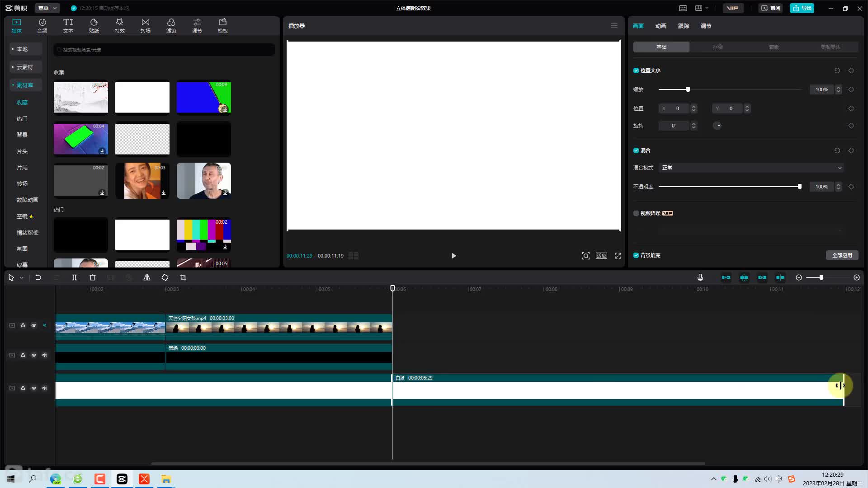Screen dimensions: 868x488
Task: Switch to the 跟踪 tracking tab
Action: (683, 26)
